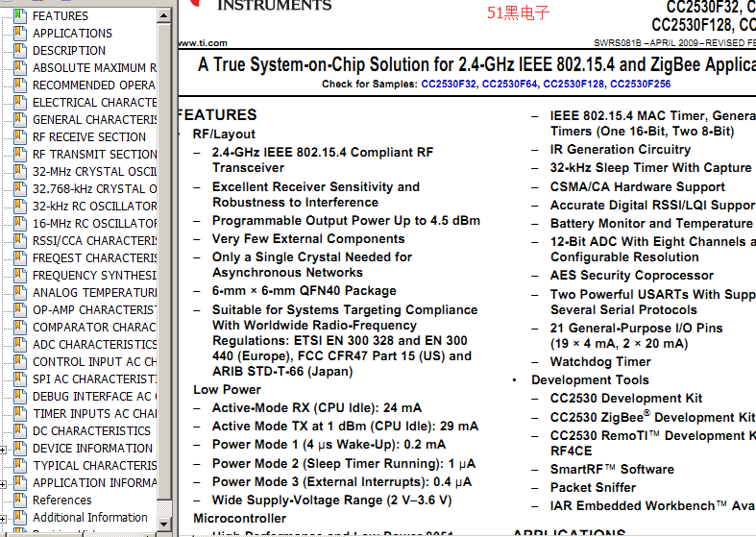The height and width of the screenshot is (537, 756).
Task: Click the FREQEST CHARACTERIS bookmark icon
Action: [x=20, y=258]
